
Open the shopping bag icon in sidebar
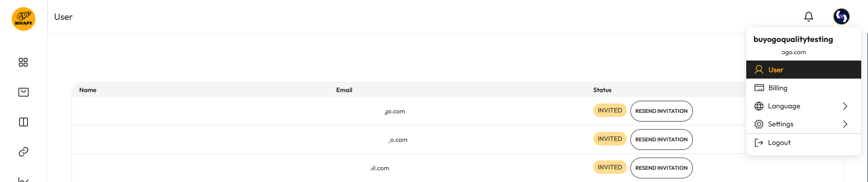click(24, 92)
